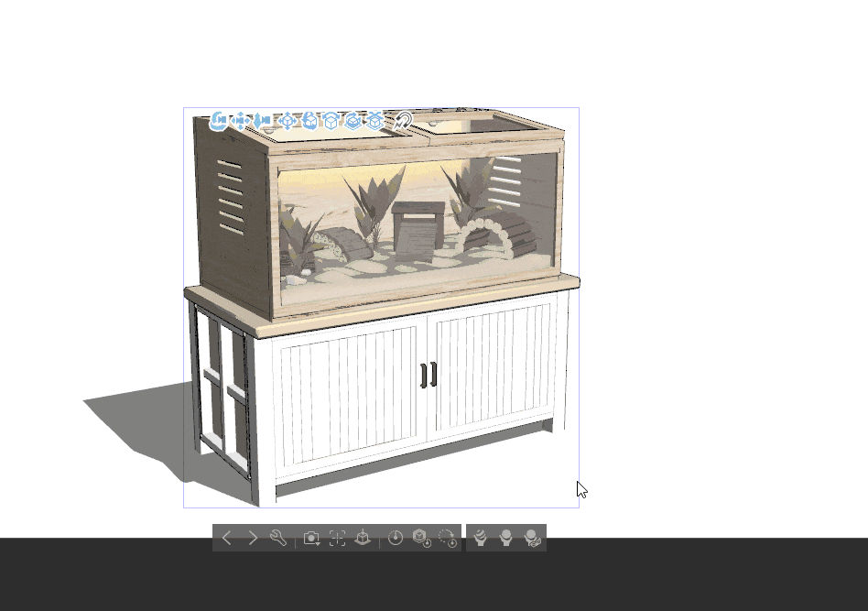This screenshot has width=868, height=611.
Task: Click ground object to floor icon
Action: click(362, 539)
